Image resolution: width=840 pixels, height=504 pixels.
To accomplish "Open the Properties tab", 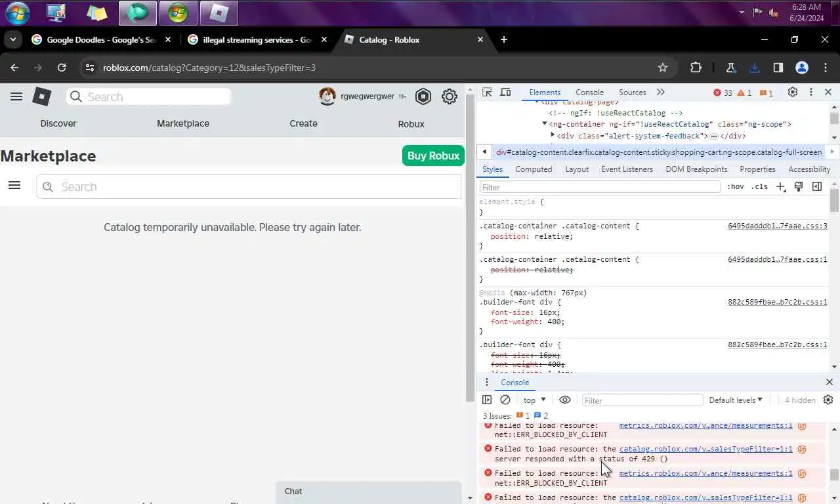I will click(x=757, y=169).
